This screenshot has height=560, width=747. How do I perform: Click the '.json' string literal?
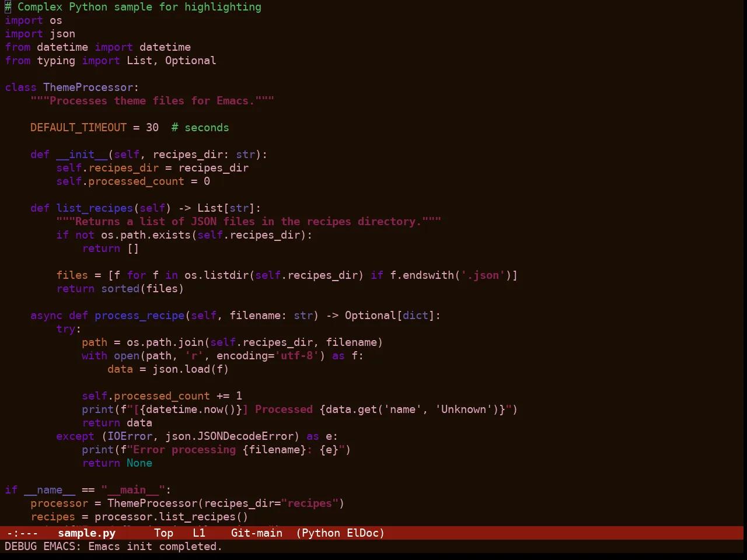coord(483,275)
